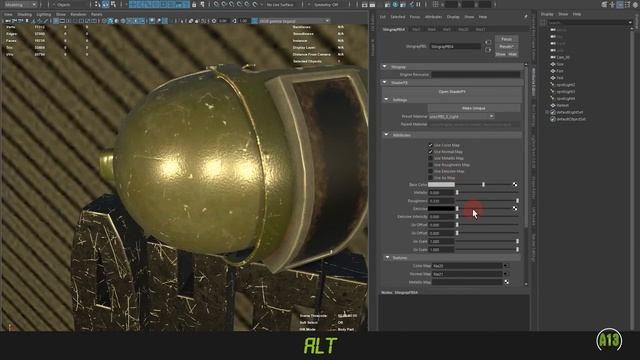This screenshot has width=640, height=360.
Task: Open Attribute Editor Attributes menu
Action: pyautogui.click(x=433, y=17)
